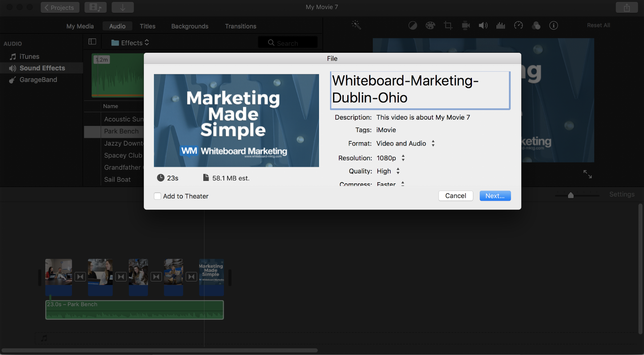Select Marketing Made Simple timeline clip
644x355 pixels.
tap(211, 277)
